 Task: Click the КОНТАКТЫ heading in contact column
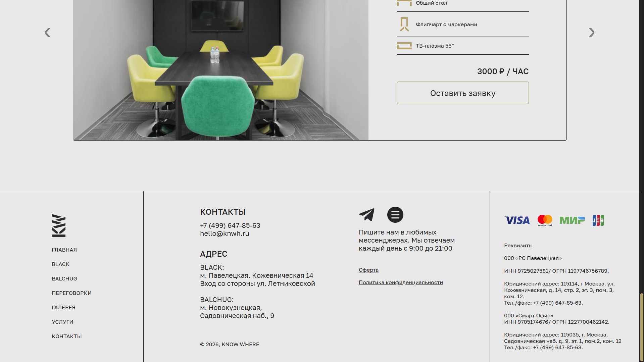click(223, 212)
